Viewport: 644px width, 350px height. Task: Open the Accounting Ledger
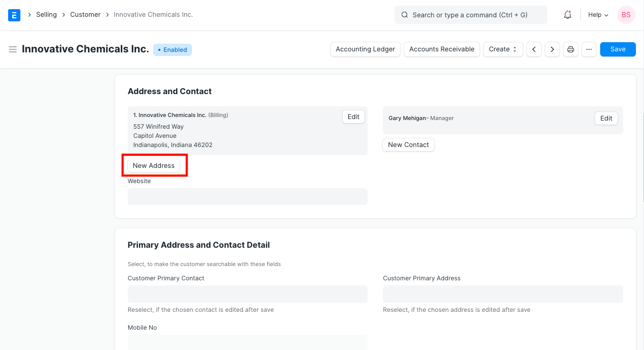tap(365, 49)
